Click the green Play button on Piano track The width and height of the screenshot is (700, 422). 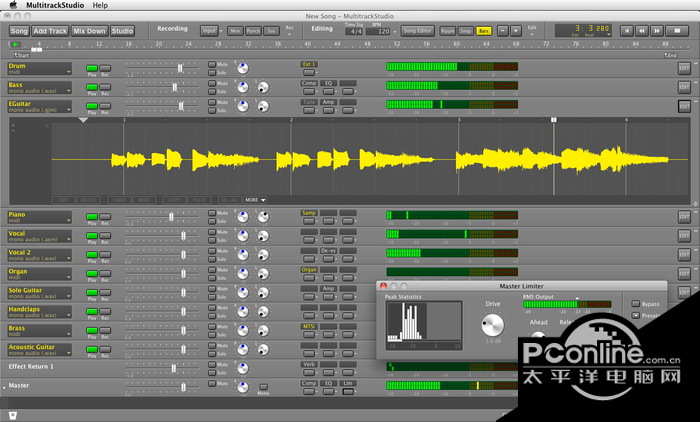(92, 216)
